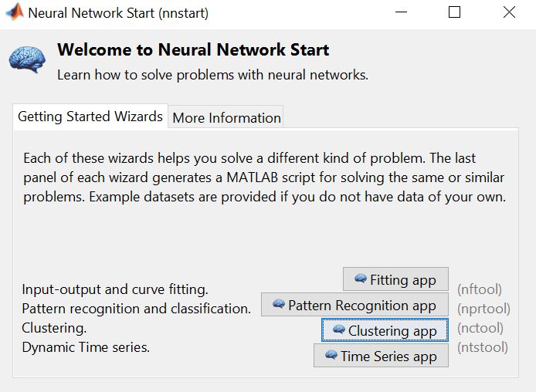Switch to the More Information tab
Screen dimensions: 536x392
pyautogui.click(x=226, y=118)
